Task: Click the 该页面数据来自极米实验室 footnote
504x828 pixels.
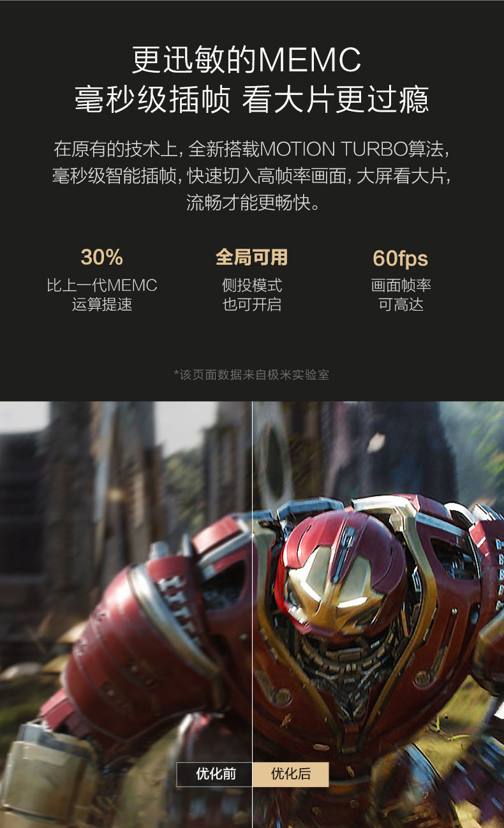Action: pyautogui.click(x=251, y=374)
